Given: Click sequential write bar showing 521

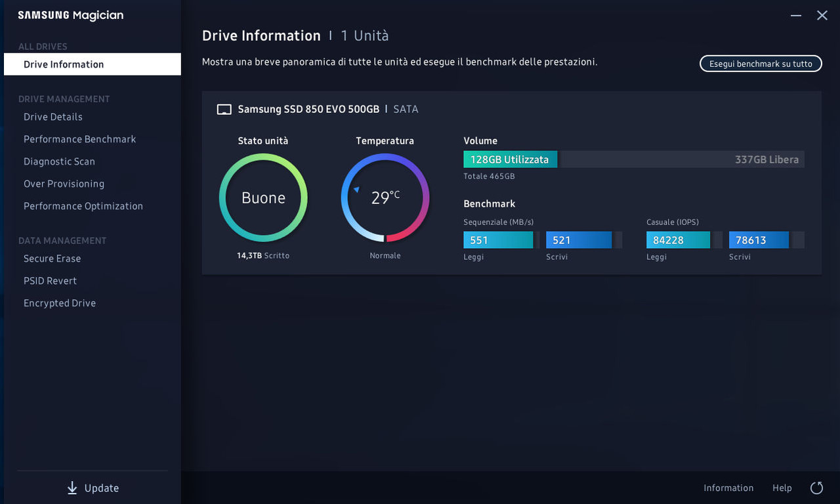Looking at the screenshot, I should [x=579, y=240].
